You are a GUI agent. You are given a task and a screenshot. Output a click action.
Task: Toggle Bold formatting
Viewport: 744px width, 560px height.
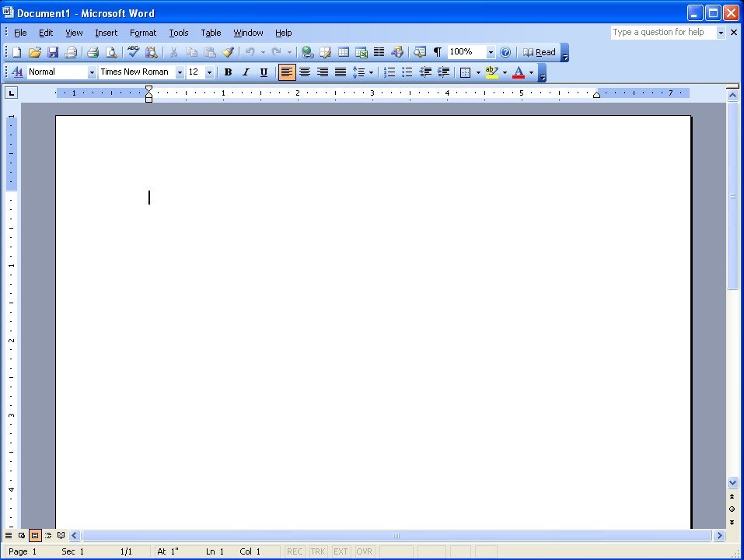(228, 72)
